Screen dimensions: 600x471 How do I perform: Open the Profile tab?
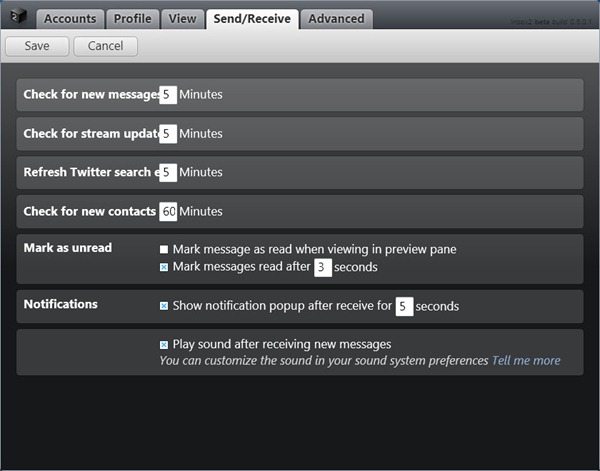pyautogui.click(x=132, y=18)
